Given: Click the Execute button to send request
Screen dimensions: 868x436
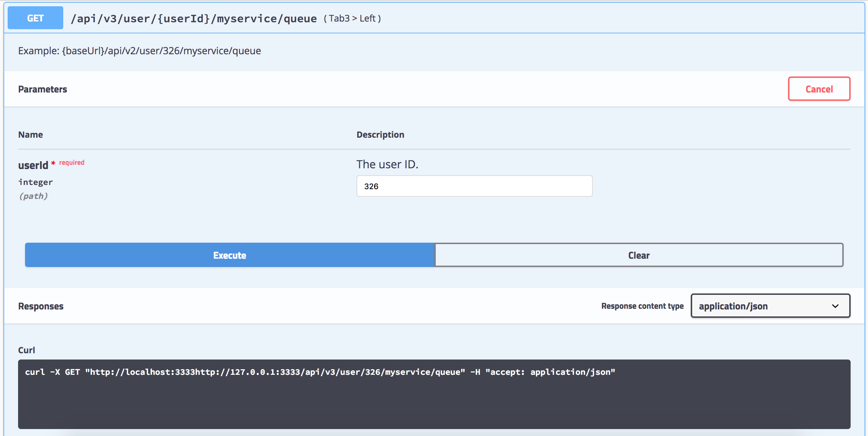Looking at the screenshot, I should pyautogui.click(x=229, y=255).
